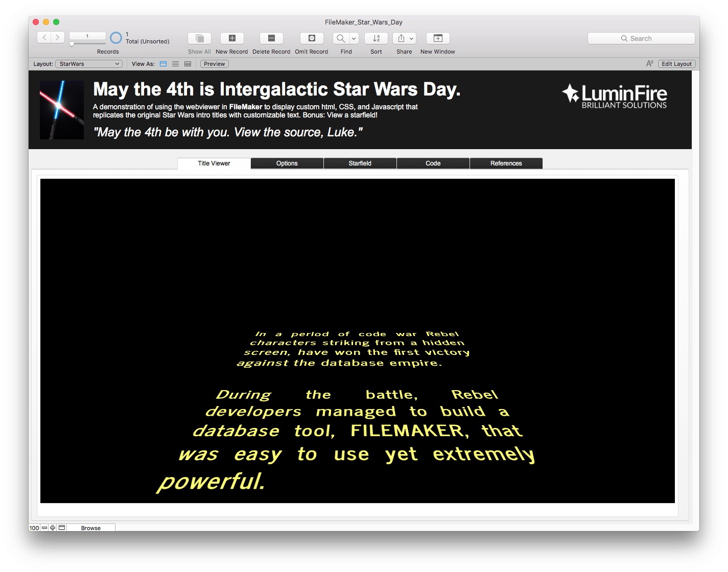Image resolution: width=728 pixels, height=572 pixels.
Task: Switch to the Starfield tab
Action: [360, 163]
